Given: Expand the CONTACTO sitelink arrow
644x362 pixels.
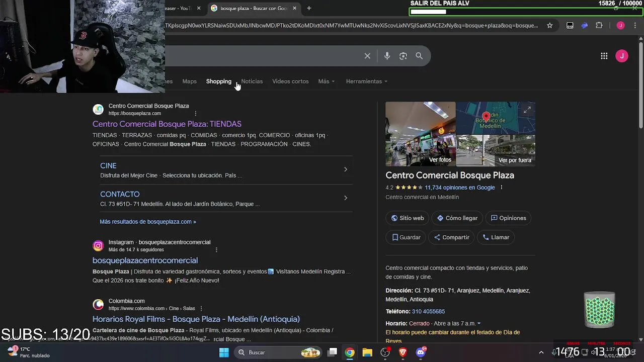Looking at the screenshot, I should pyautogui.click(x=346, y=198).
